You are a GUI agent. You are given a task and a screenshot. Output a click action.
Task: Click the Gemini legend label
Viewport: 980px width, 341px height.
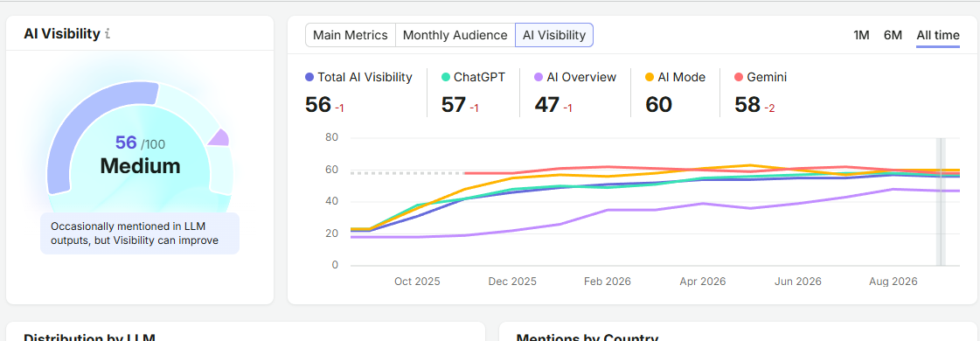tap(767, 78)
